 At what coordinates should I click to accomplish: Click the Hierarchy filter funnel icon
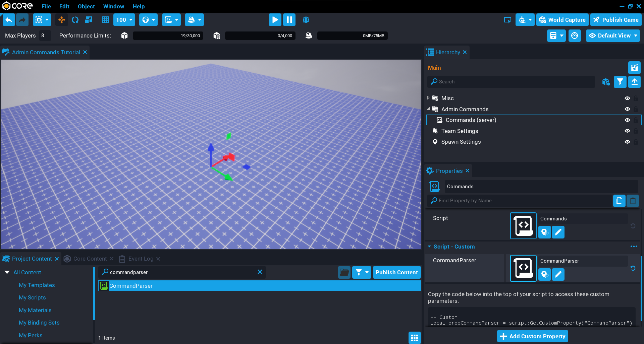(x=620, y=82)
